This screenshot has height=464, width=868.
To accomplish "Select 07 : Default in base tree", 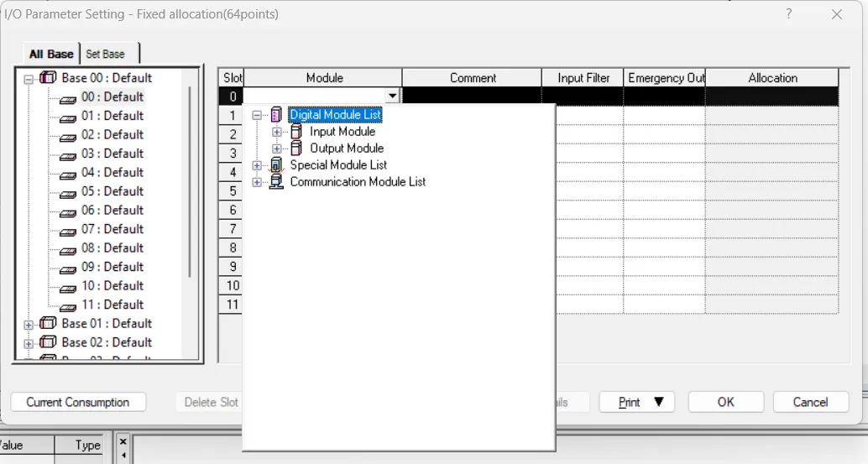I will pyautogui.click(x=112, y=229).
